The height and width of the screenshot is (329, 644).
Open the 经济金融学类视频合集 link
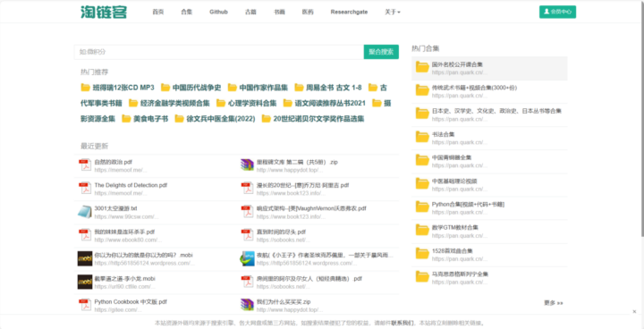(175, 103)
